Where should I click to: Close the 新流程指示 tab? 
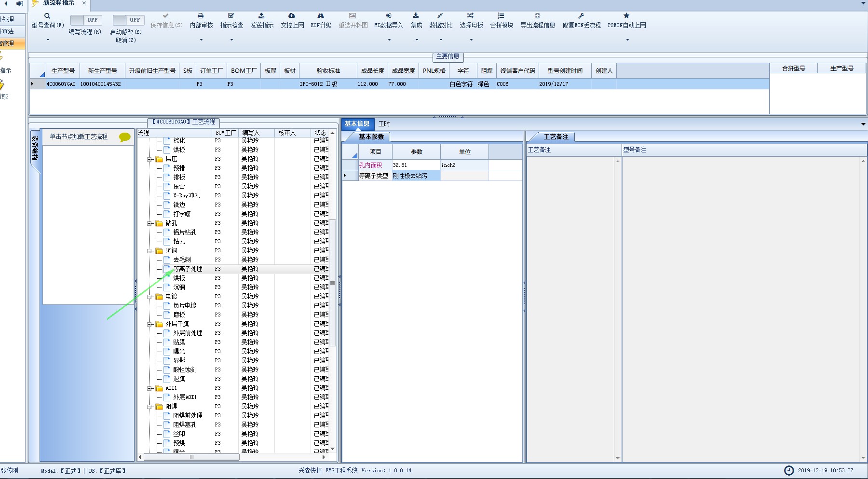[84, 3]
